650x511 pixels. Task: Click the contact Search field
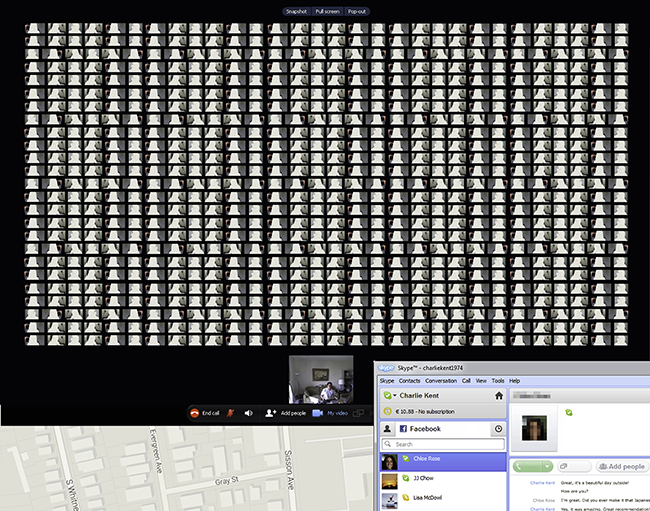coord(440,444)
